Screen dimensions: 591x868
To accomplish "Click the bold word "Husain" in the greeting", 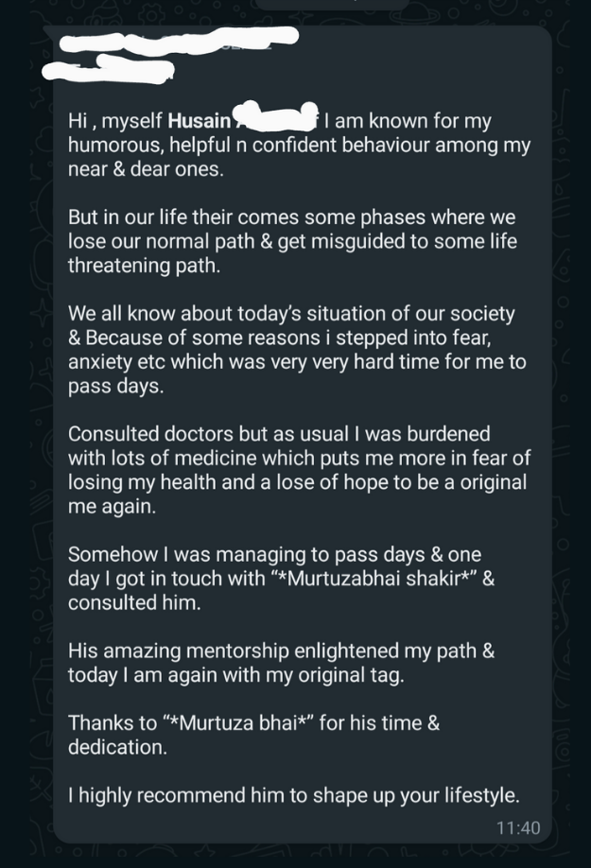I will click(x=199, y=121).
